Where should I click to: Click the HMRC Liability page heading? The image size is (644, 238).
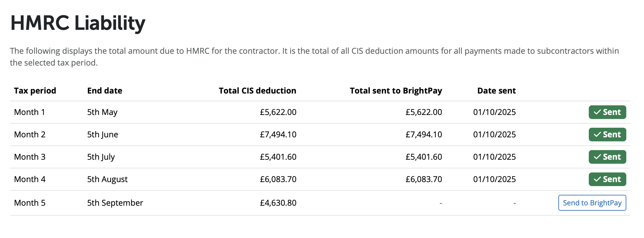pyautogui.click(x=78, y=23)
